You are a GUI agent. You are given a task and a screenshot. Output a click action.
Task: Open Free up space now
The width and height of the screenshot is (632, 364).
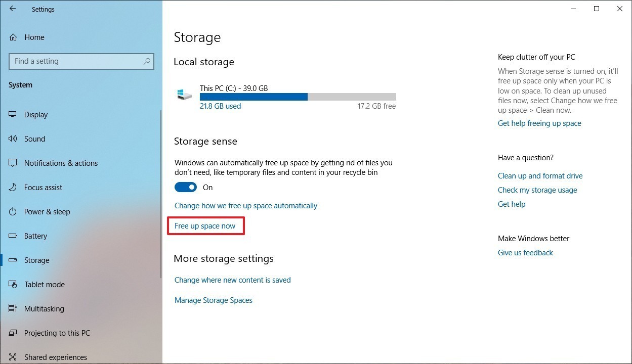point(205,225)
